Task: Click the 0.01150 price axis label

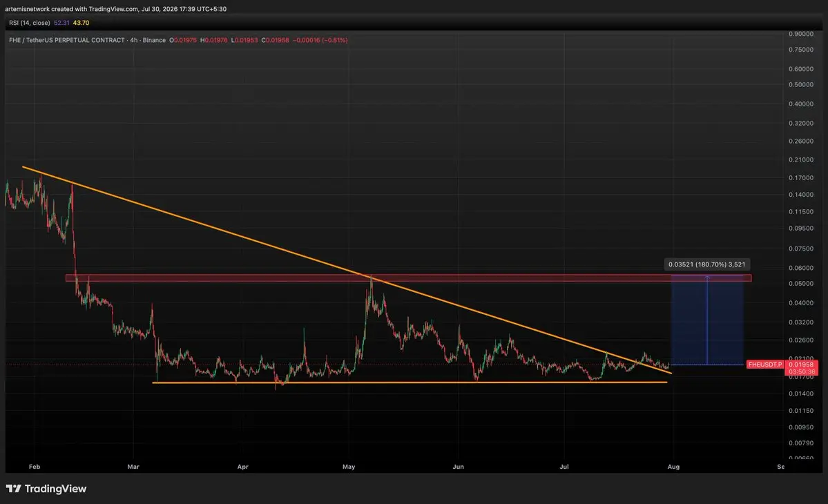Action: [x=801, y=411]
